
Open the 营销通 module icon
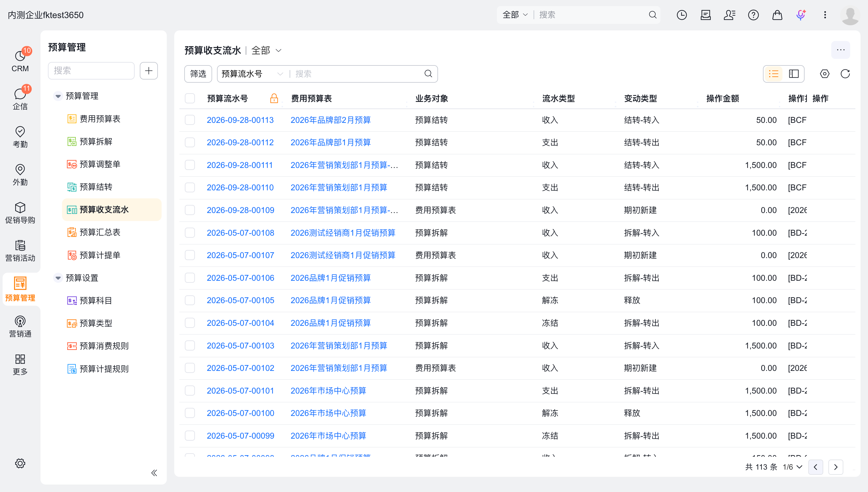[x=20, y=326]
